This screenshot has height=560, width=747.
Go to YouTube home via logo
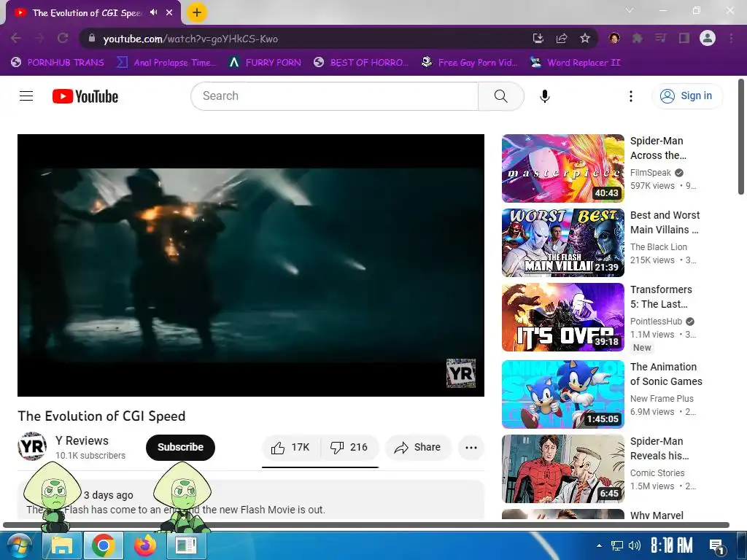coord(85,96)
